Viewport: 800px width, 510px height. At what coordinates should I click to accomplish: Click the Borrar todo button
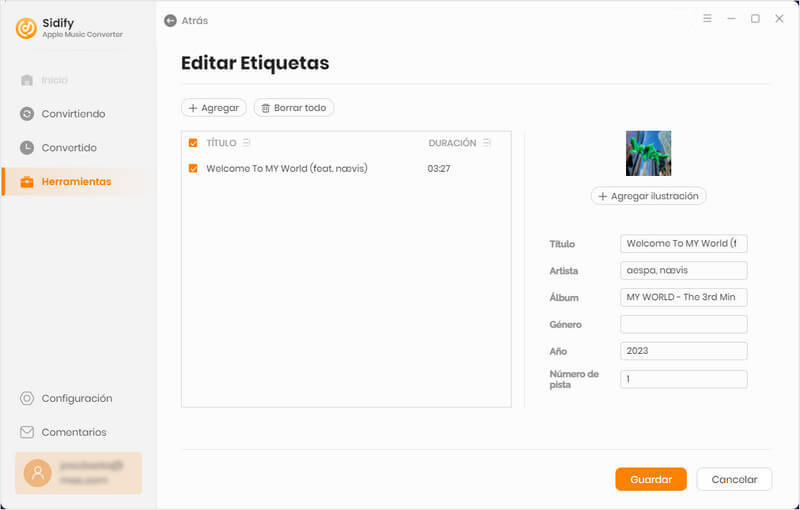[x=294, y=108]
